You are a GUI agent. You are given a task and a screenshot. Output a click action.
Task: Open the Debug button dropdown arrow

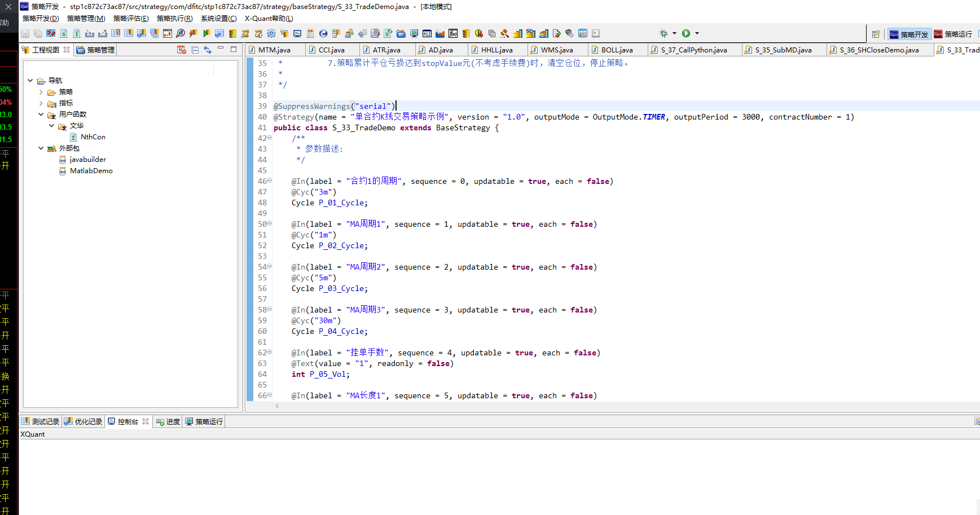click(x=674, y=33)
